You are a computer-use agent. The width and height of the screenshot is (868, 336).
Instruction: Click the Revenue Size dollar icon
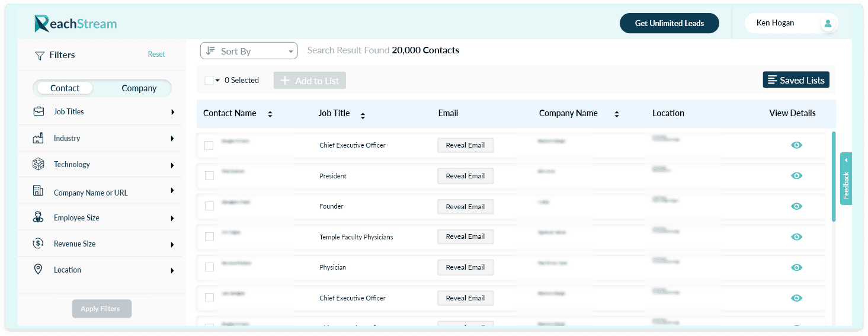39,244
